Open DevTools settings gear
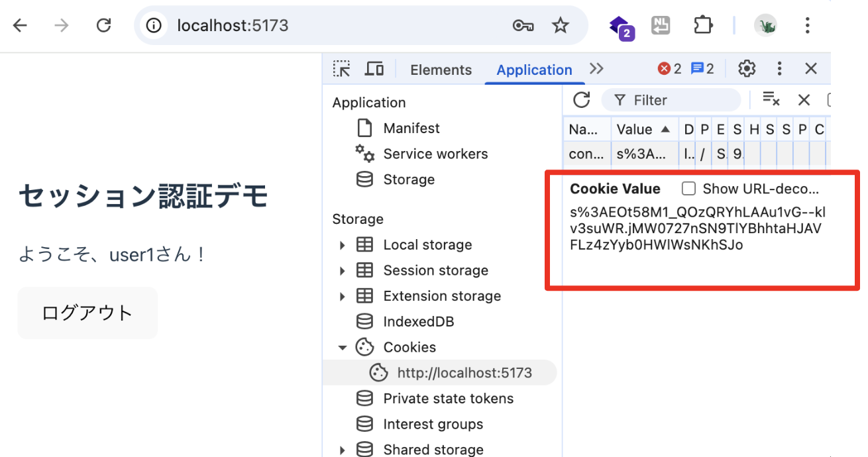Image resolution: width=868 pixels, height=457 pixels. pos(747,68)
